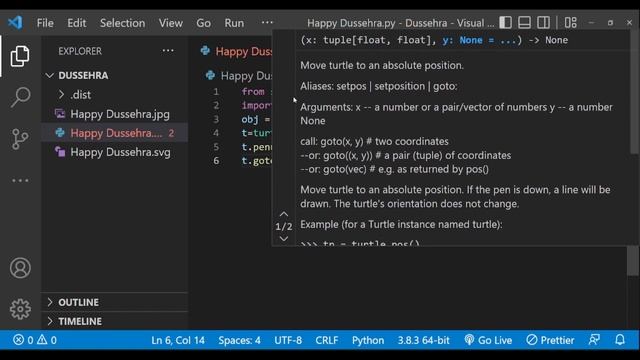Open the Search view in activity bar
Image resolution: width=640 pixels, height=360 pixels.
20,98
